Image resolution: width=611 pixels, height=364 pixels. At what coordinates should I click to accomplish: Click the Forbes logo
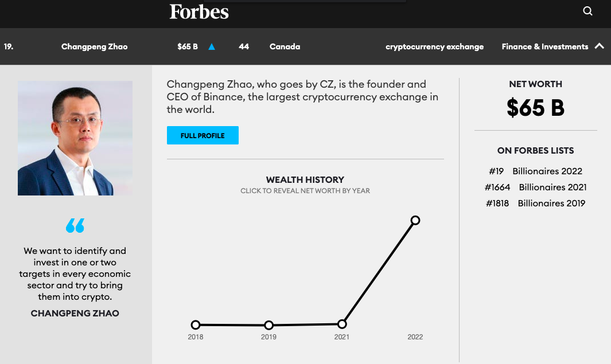tap(199, 11)
